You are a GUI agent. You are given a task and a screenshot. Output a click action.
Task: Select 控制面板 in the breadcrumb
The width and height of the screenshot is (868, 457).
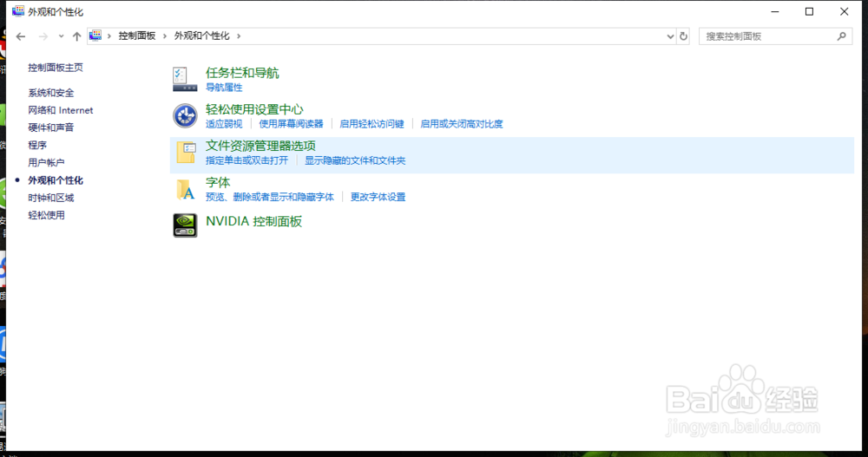(x=137, y=36)
